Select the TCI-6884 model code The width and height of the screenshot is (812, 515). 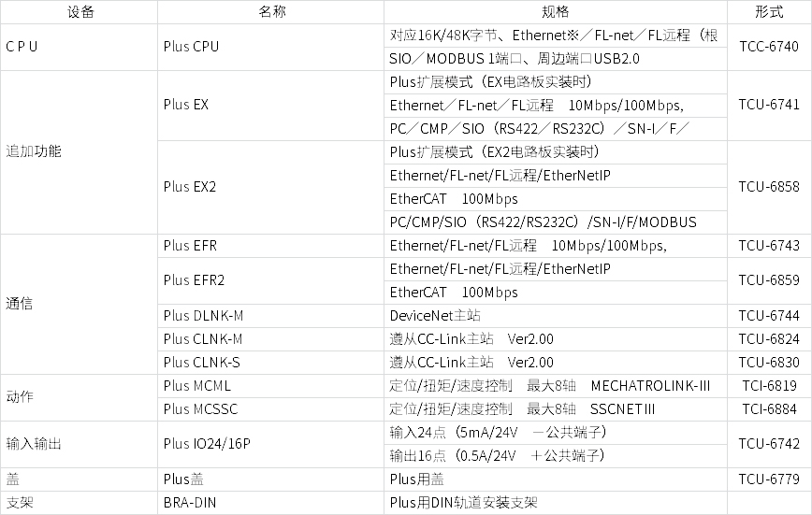coord(768,409)
